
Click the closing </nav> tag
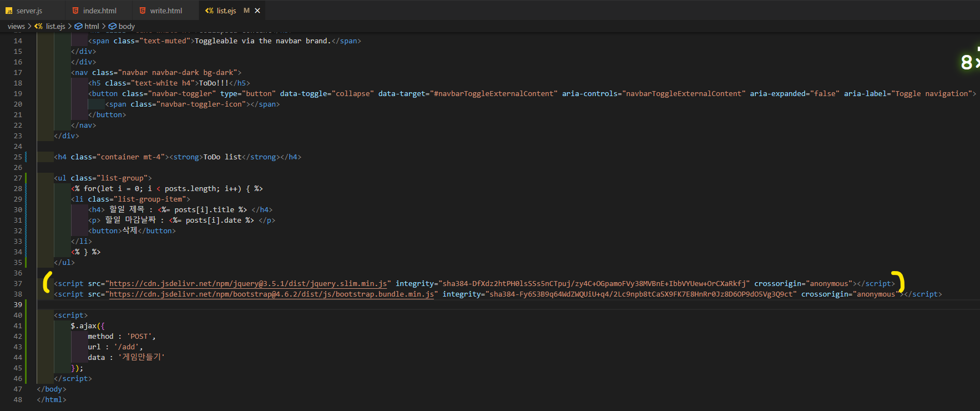pos(83,125)
